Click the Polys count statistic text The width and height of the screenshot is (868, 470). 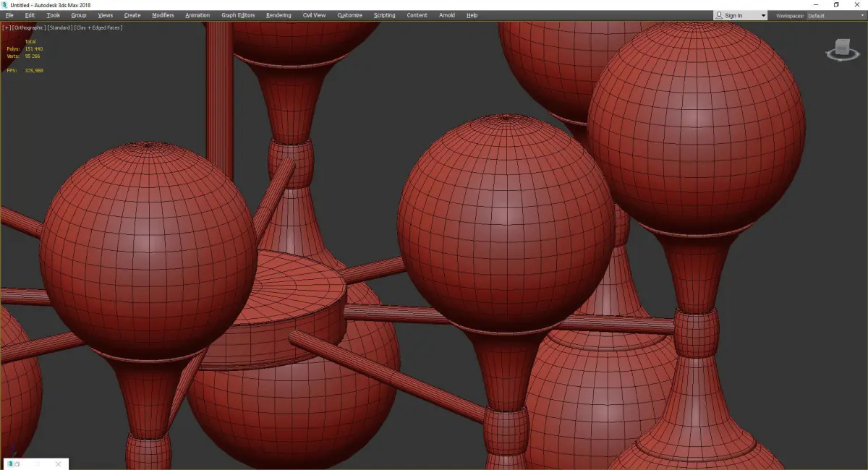(25, 48)
